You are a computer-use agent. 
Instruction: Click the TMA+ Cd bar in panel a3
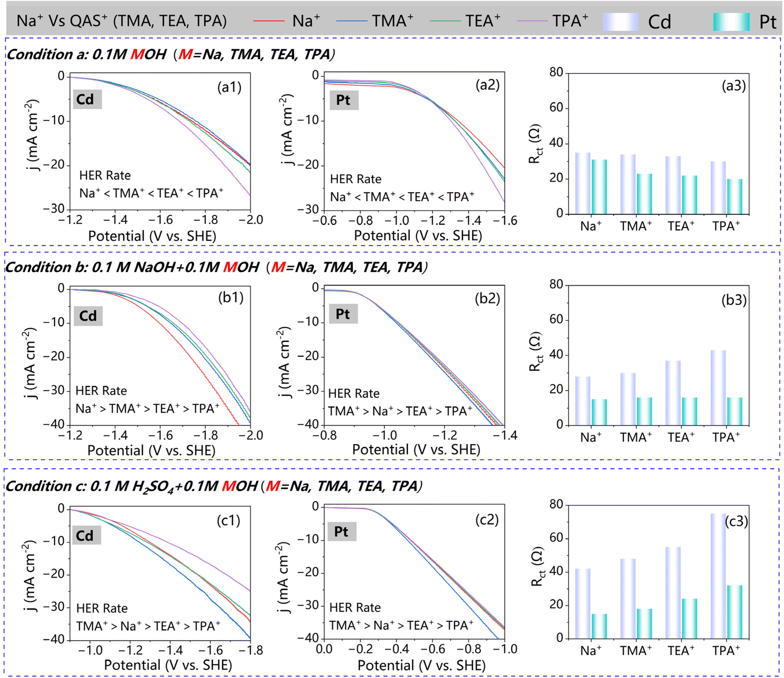click(628, 184)
